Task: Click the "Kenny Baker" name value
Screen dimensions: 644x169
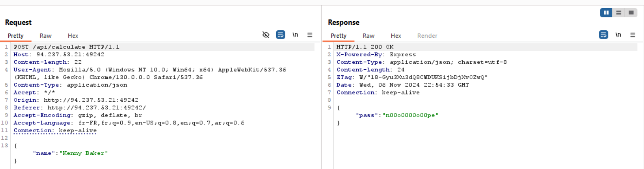Action: click(x=84, y=153)
